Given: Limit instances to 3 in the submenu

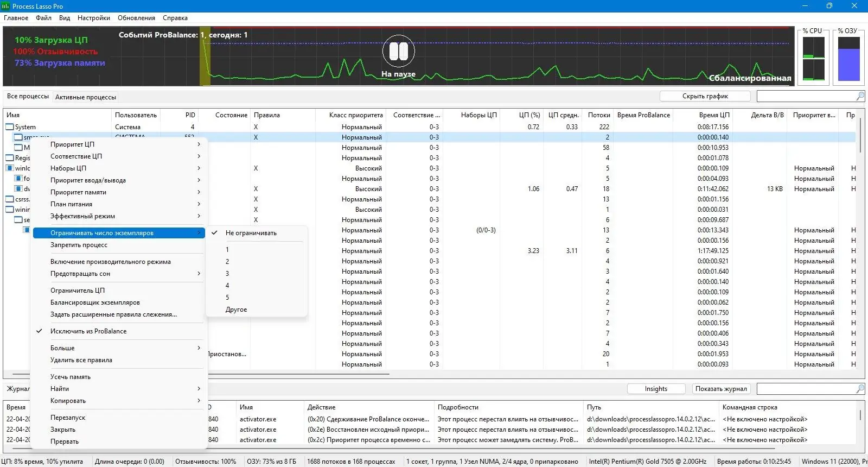Looking at the screenshot, I should [257, 274].
